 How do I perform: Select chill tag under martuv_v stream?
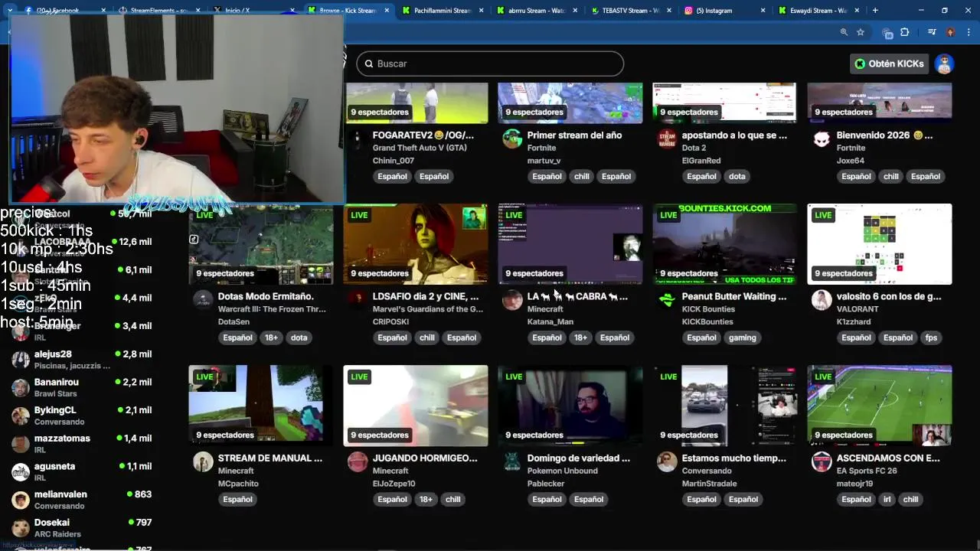tap(582, 176)
